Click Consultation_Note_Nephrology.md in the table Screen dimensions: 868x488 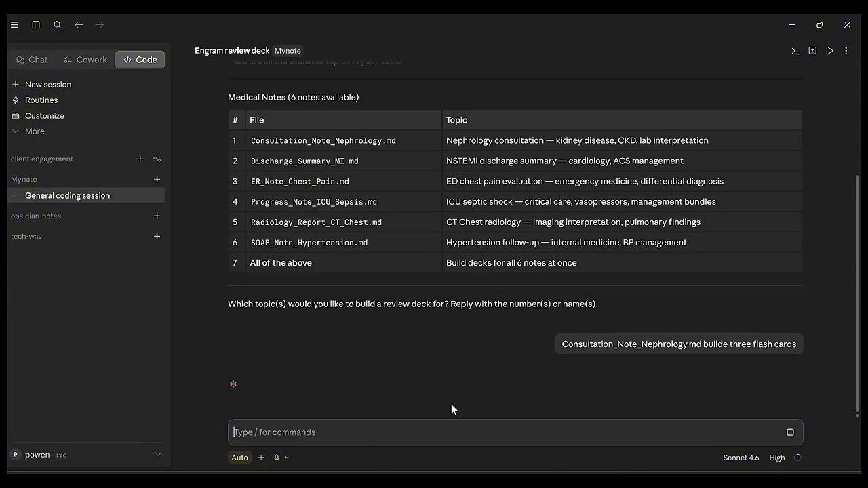323,140
